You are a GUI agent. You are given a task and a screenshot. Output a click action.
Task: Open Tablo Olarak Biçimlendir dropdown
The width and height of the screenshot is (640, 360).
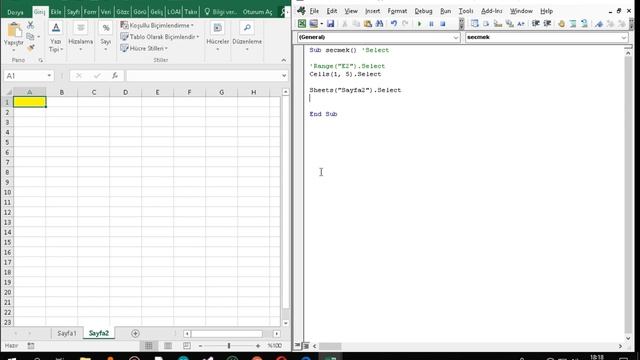click(160, 37)
